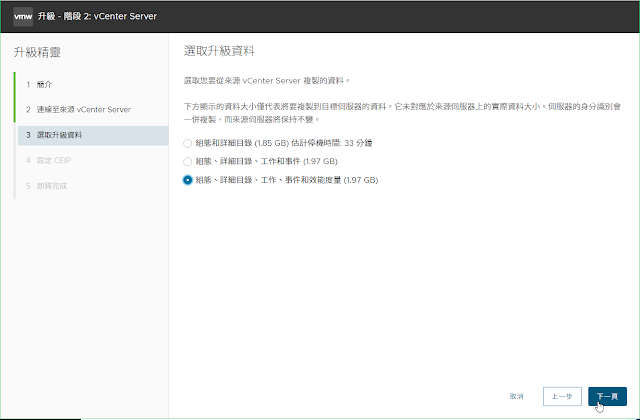
Task: Select 組態、詳細目錄、工作、事件和效能度量 radio option
Action: [x=187, y=180]
